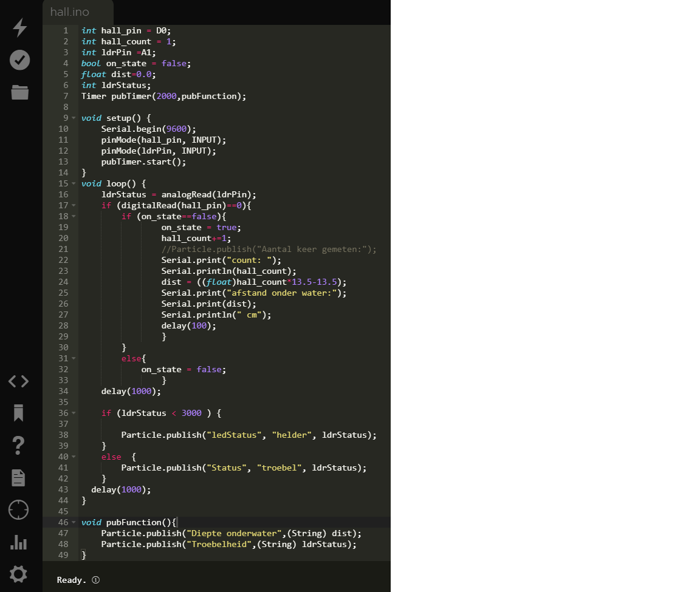Place cursor on the Serial.begin statement
700x592 pixels.
(148, 129)
